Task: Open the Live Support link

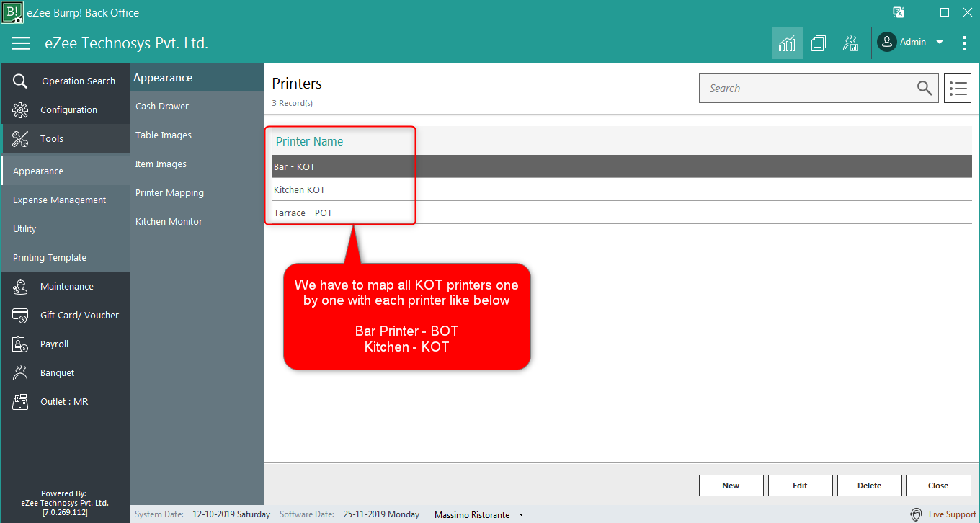Action: click(952, 514)
